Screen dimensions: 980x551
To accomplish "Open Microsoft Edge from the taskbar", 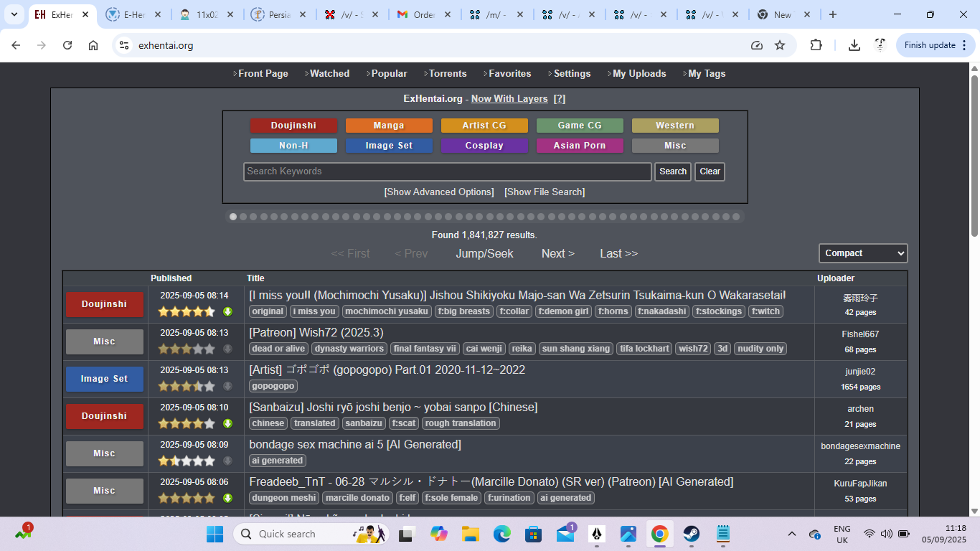I will pos(501,534).
